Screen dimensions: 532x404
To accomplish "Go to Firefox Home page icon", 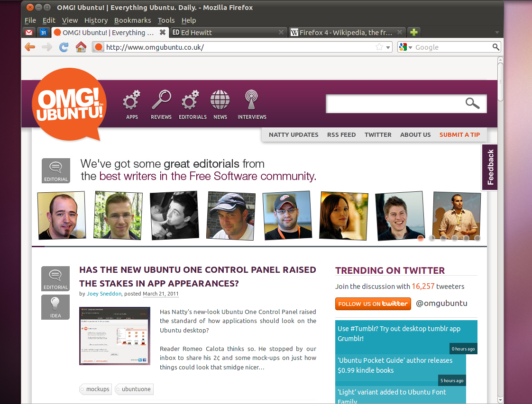I will (x=81, y=47).
